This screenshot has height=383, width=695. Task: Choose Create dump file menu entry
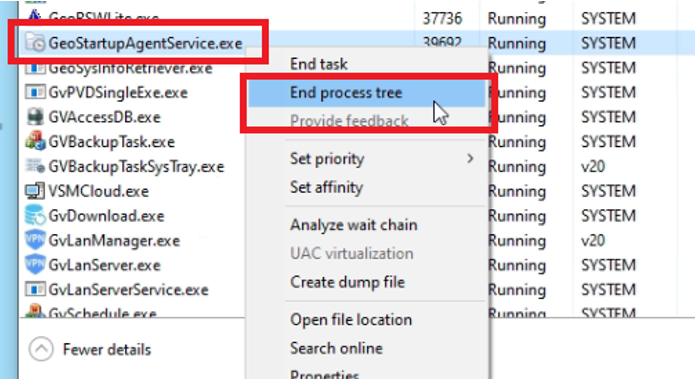click(348, 282)
